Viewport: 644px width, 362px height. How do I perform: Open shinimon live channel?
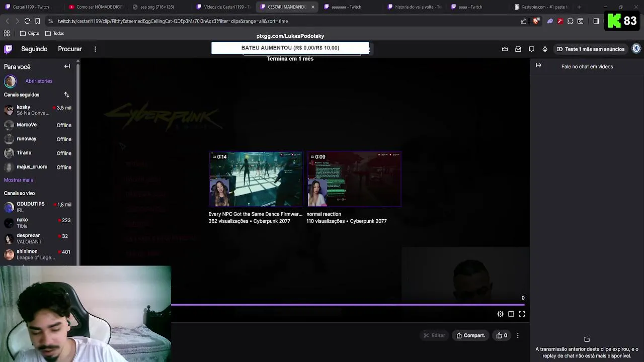38,254
